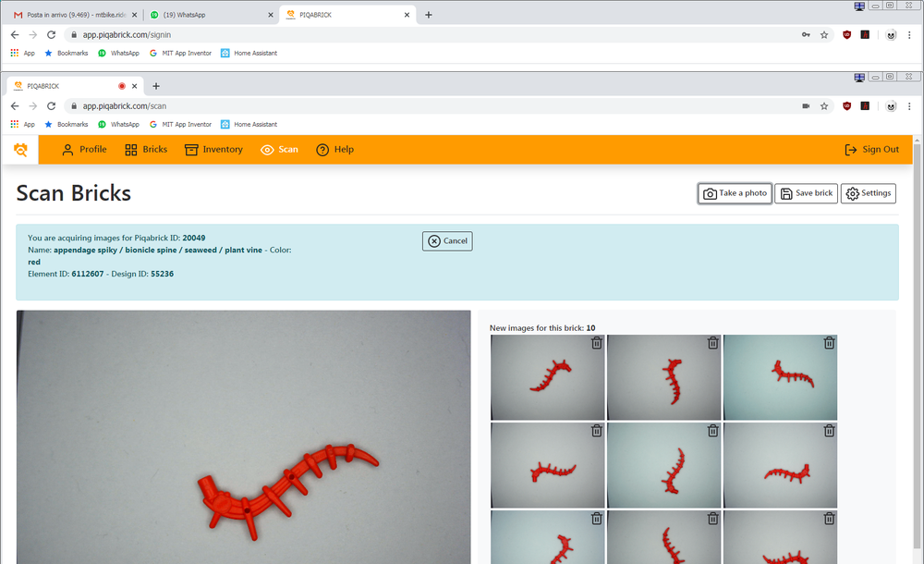Delete second image in the bottom row

coord(713,518)
